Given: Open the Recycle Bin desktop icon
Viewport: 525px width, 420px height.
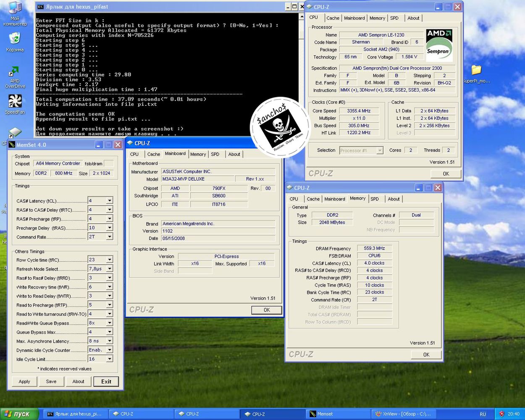Looking at the screenshot, I should point(15,42).
